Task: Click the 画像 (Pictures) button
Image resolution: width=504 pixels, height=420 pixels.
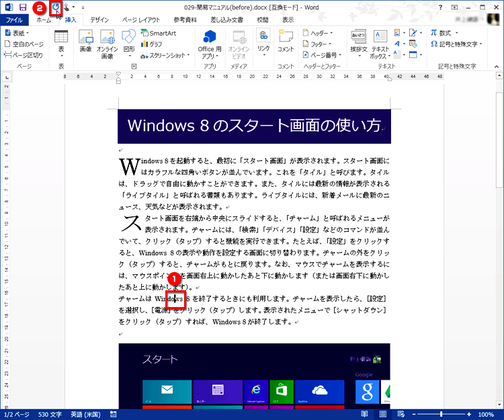Action: pos(86,41)
